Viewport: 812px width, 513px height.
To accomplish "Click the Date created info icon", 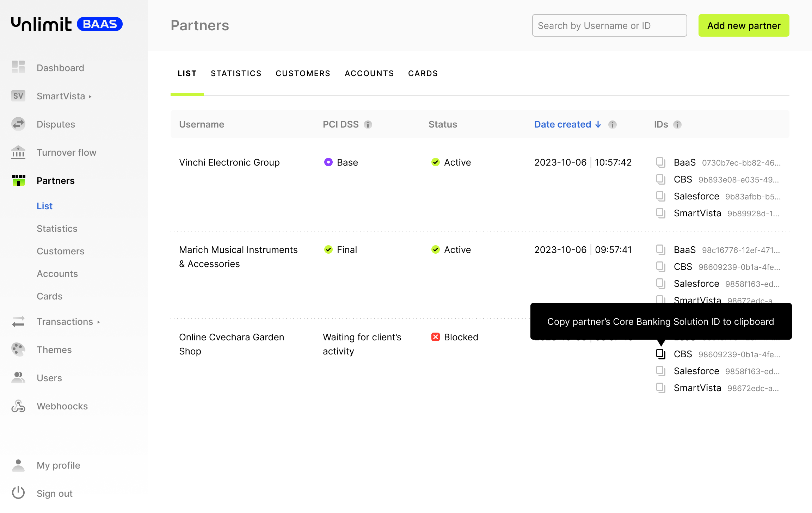I will 613,124.
